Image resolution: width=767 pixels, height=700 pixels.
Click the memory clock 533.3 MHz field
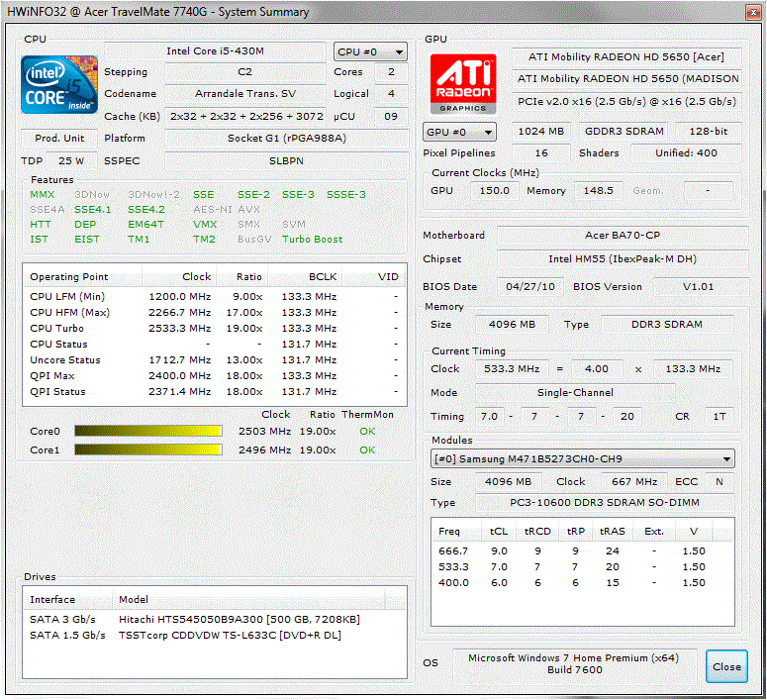tap(512, 368)
